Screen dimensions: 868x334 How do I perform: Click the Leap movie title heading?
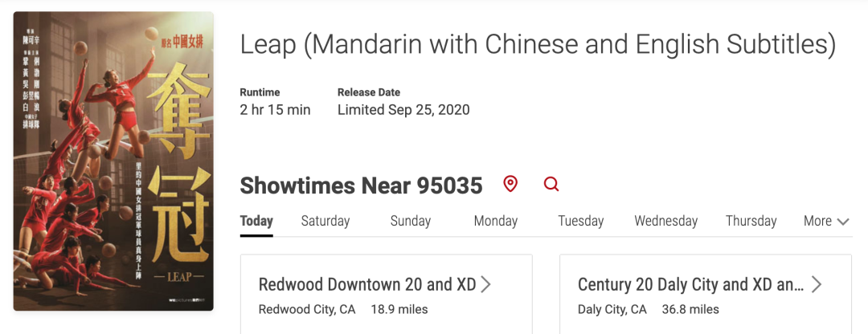point(538,45)
